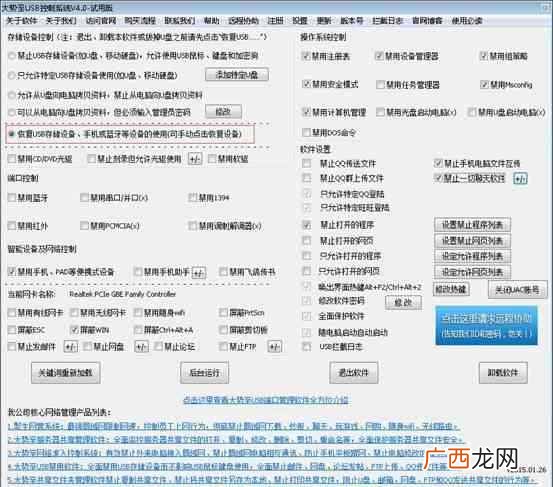Click the +/- button beside 禁止网盘
553x487 pixels.
pos(141,347)
